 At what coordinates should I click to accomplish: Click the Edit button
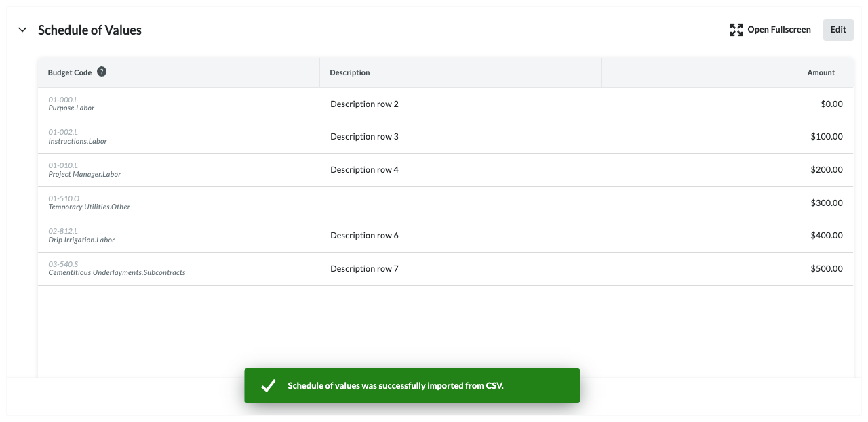point(838,30)
